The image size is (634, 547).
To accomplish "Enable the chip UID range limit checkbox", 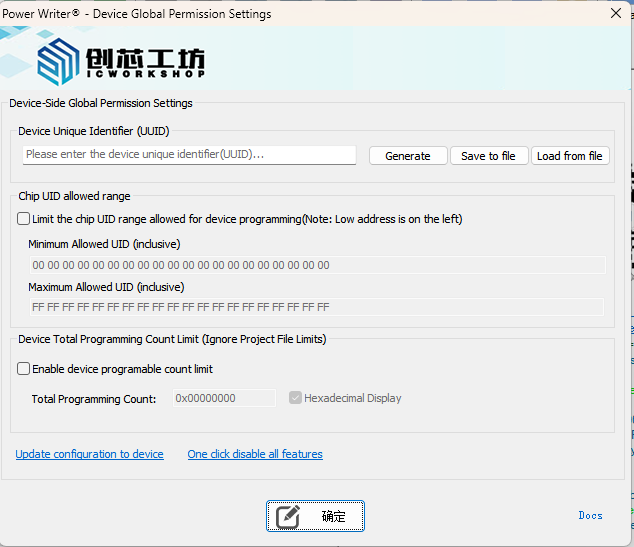I will point(23,219).
